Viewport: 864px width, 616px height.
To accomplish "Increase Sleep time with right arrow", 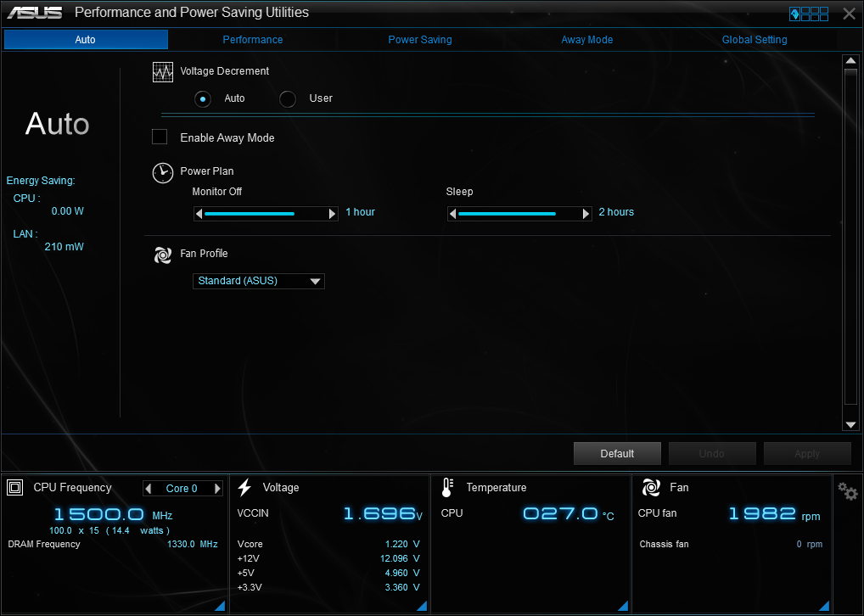I will coord(586,214).
